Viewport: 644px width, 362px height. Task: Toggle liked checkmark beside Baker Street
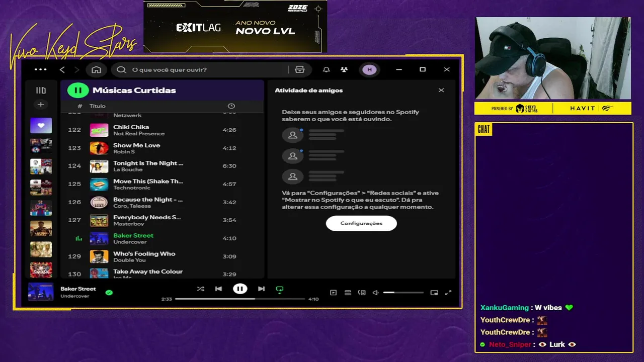coord(109,292)
